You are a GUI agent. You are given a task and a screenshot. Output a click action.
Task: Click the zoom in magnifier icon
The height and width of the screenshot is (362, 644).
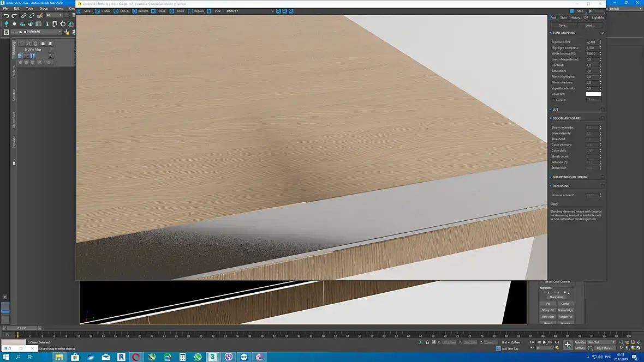coord(278,11)
